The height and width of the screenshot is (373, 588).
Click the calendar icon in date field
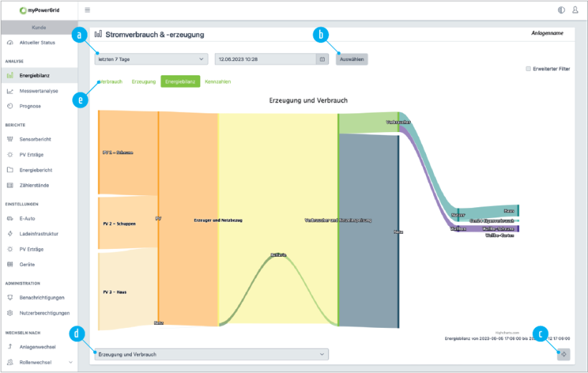click(322, 60)
